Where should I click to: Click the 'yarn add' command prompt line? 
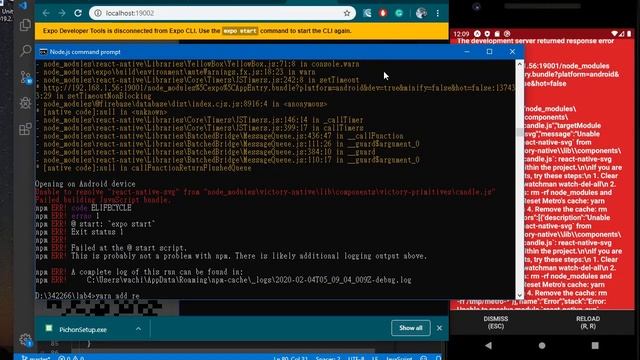coord(87,296)
